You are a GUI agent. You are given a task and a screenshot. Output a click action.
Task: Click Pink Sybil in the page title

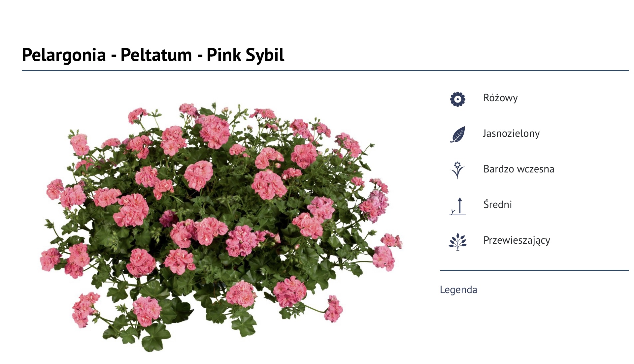click(245, 55)
